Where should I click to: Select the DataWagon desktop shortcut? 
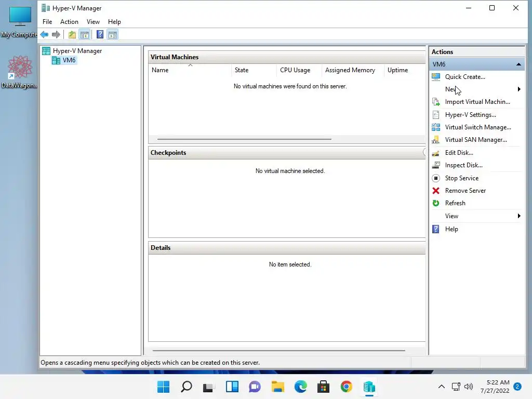click(x=19, y=72)
